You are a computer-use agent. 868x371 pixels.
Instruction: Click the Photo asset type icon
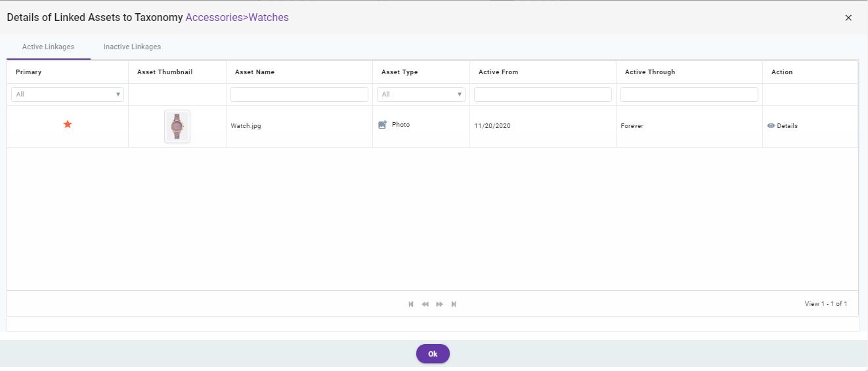pos(383,125)
